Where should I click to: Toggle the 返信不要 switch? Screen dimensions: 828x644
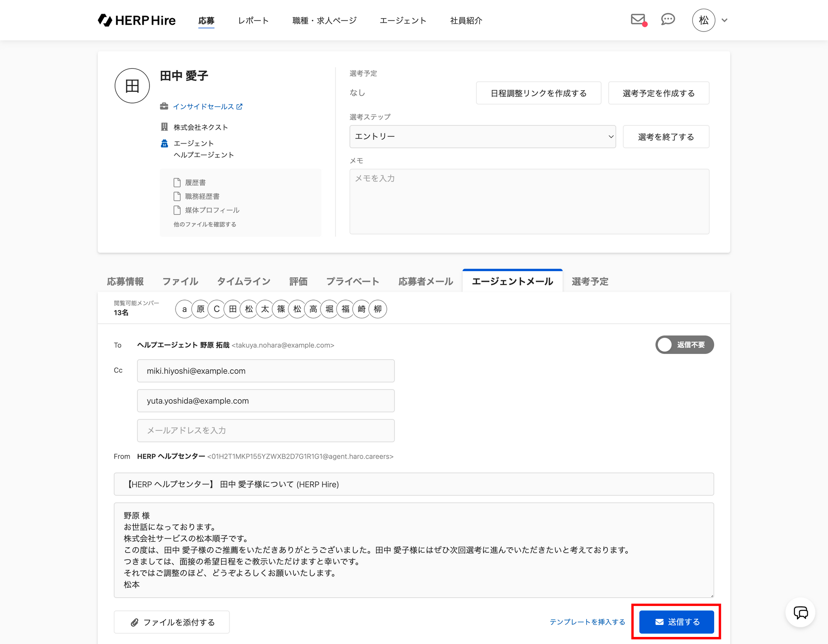pyautogui.click(x=684, y=345)
